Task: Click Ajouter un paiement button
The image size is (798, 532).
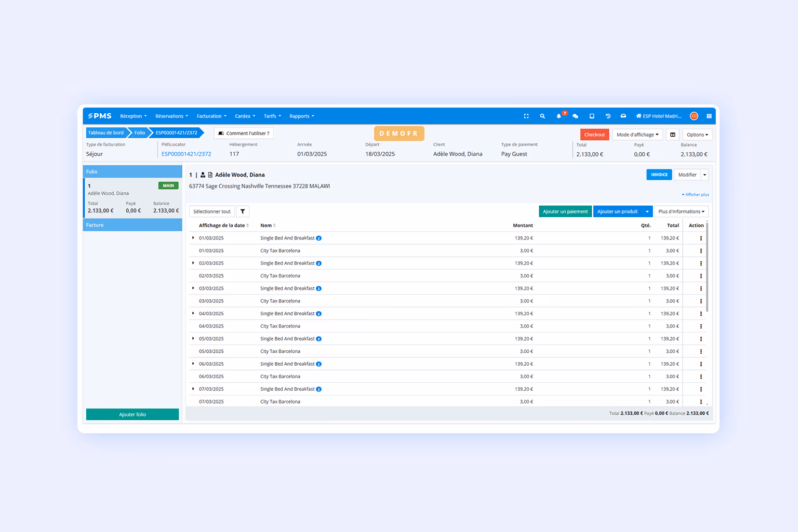Action: [565, 211]
